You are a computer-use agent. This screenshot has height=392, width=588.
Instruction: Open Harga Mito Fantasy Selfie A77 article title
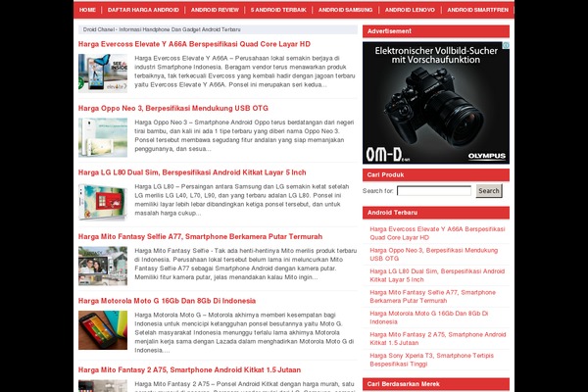click(200, 237)
